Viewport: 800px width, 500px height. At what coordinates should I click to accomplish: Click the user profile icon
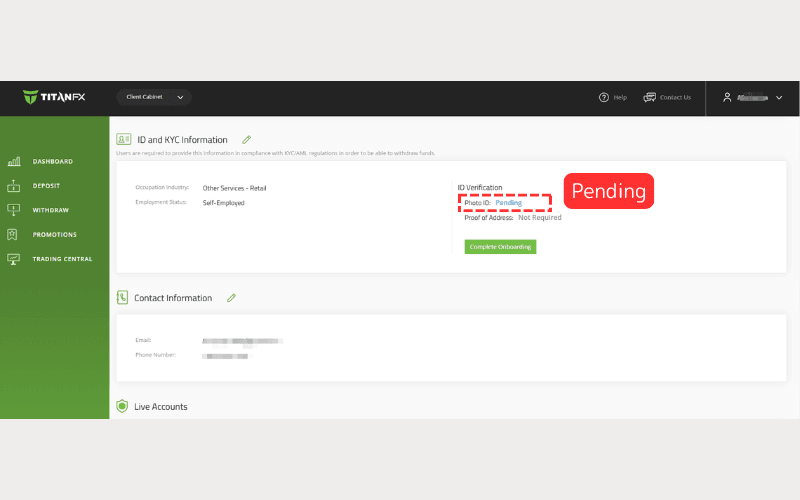click(x=727, y=97)
